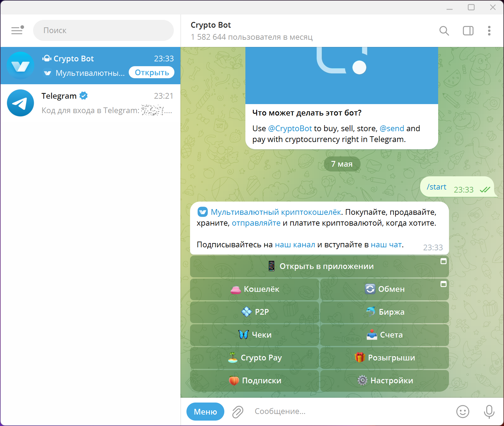Open the three-dot more options menu
504x426 pixels.
(489, 31)
